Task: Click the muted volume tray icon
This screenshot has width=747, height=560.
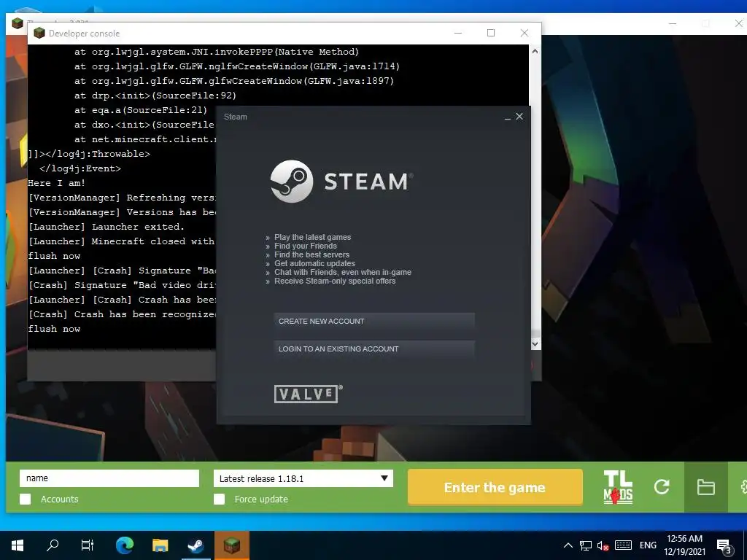Action: click(603, 545)
